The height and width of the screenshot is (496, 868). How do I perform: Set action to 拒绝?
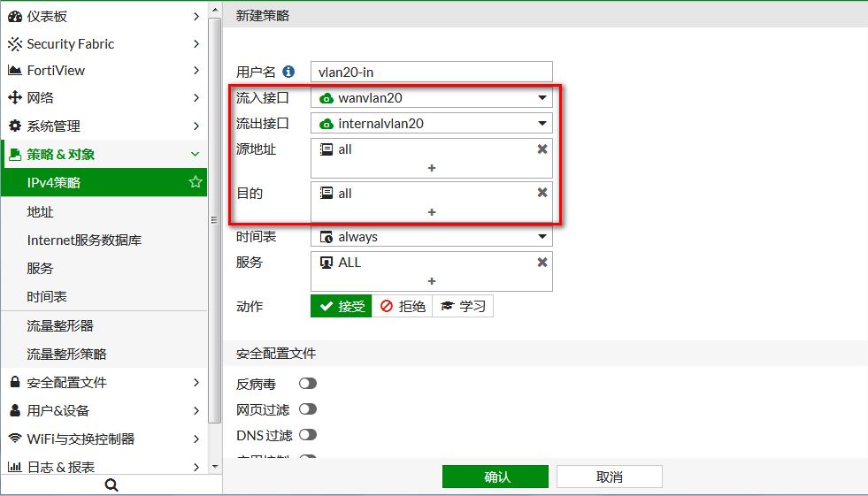click(402, 306)
